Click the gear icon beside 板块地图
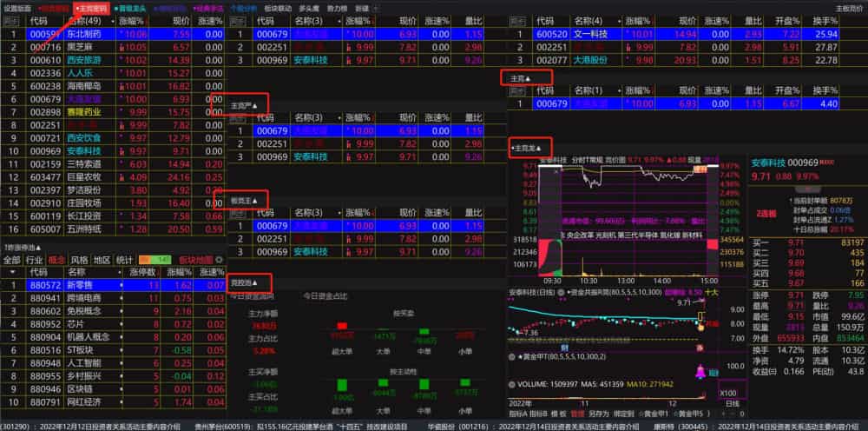The width and height of the screenshot is (868, 431). [x=219, y=260]
